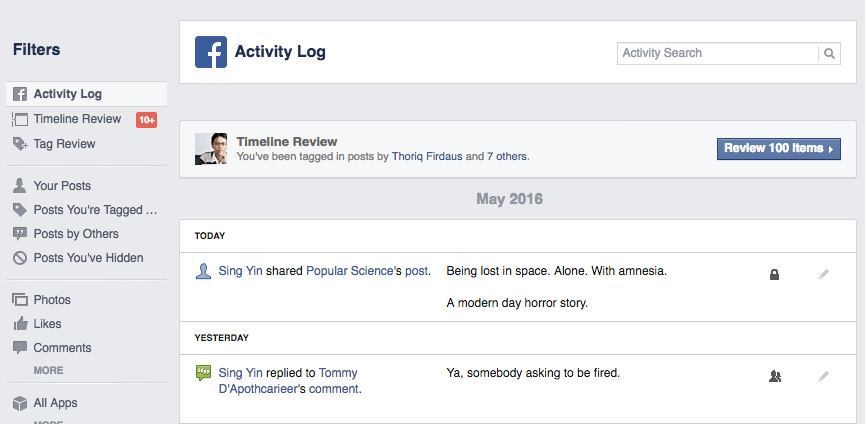Click the green comment icon beside reply entry

204,373
